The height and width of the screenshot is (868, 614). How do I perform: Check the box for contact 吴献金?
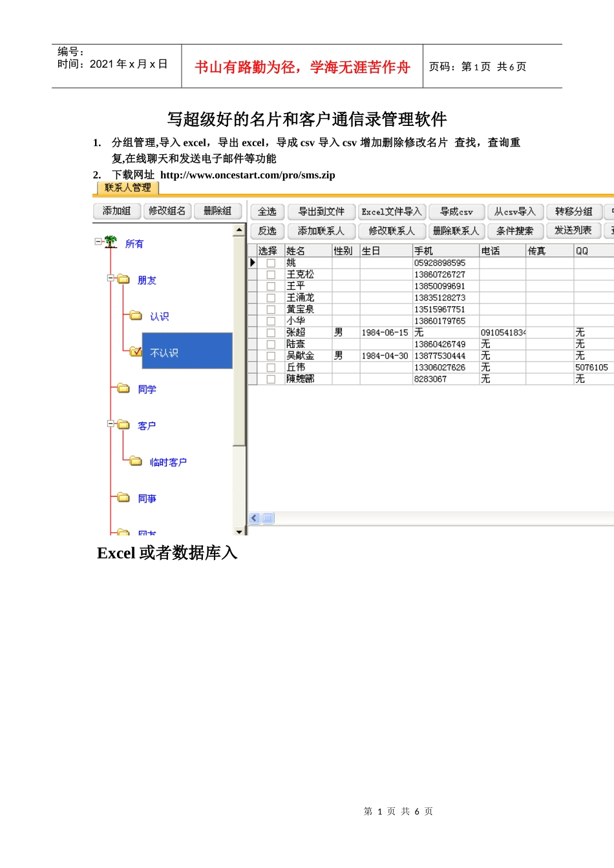[271, 356]
